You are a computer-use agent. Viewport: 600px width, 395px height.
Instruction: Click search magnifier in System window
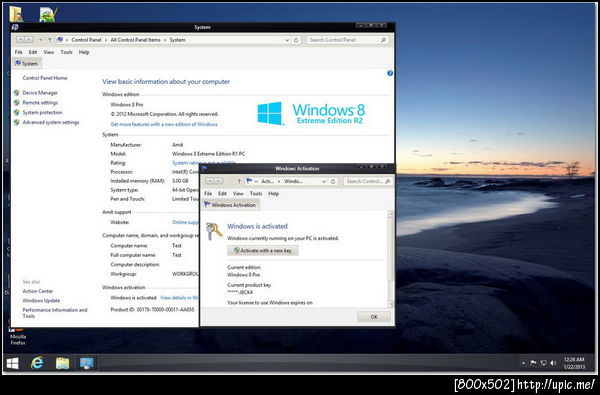[x=383, y=40]
